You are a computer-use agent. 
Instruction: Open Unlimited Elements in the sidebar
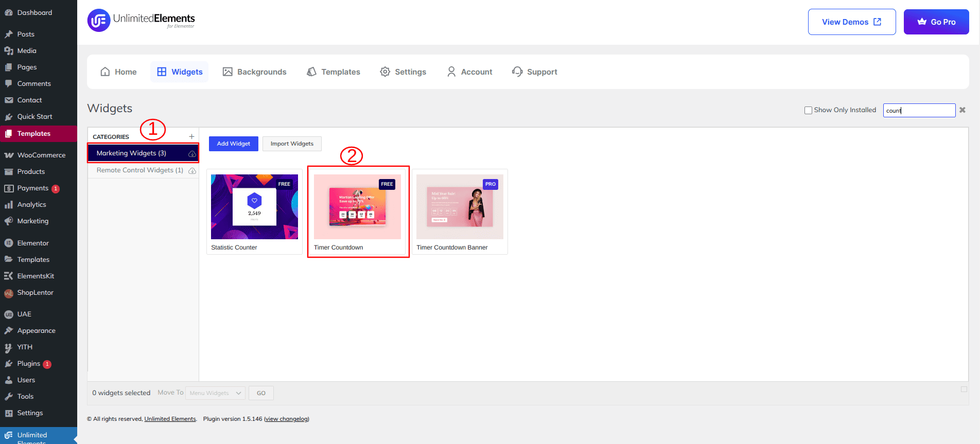coord(39,436)
